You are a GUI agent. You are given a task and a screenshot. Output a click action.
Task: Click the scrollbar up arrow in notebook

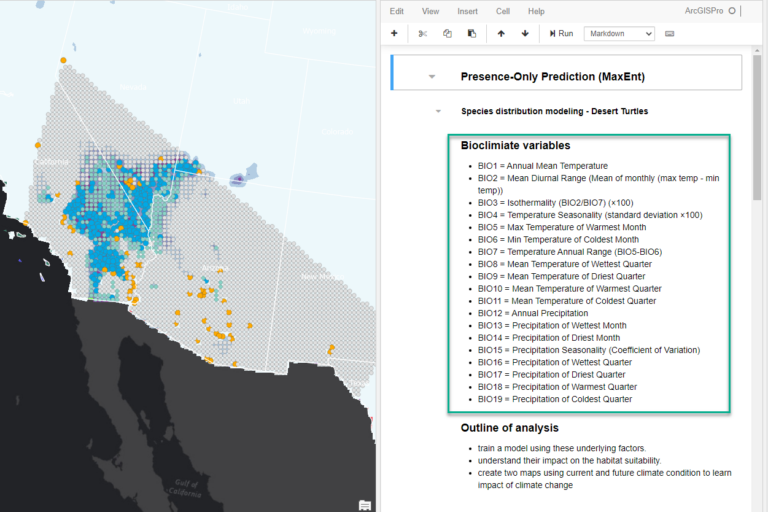point(757,50)
